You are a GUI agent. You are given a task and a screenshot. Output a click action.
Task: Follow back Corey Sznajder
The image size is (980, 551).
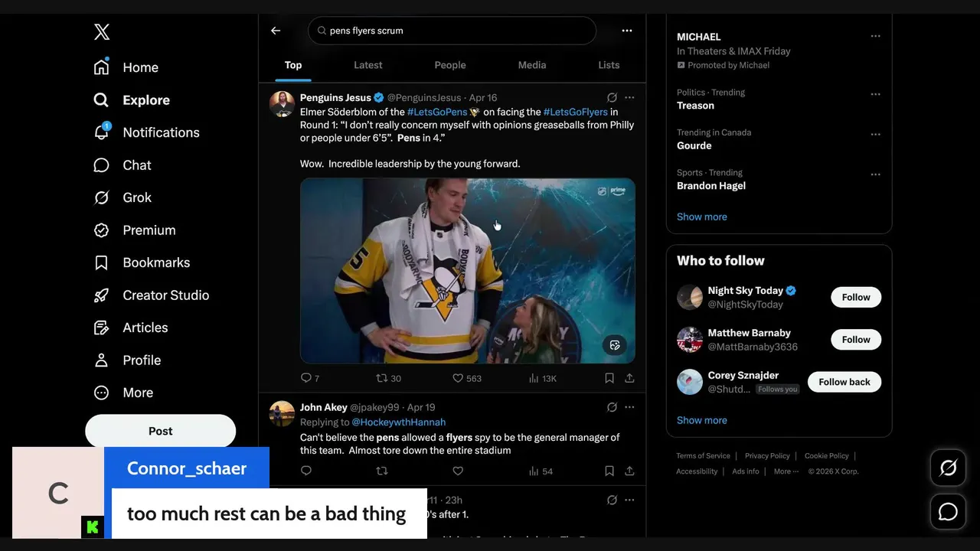(844, 382)
